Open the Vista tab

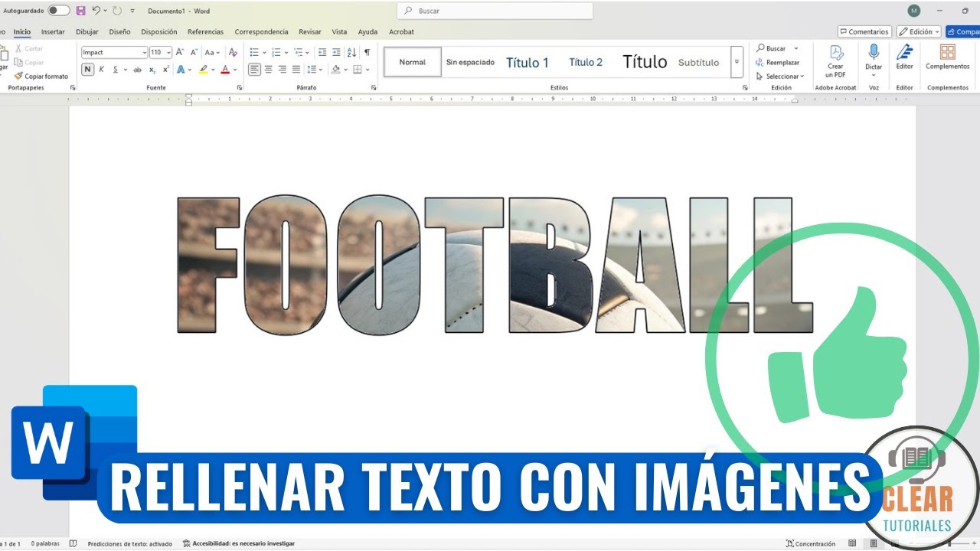coord(339,32)
